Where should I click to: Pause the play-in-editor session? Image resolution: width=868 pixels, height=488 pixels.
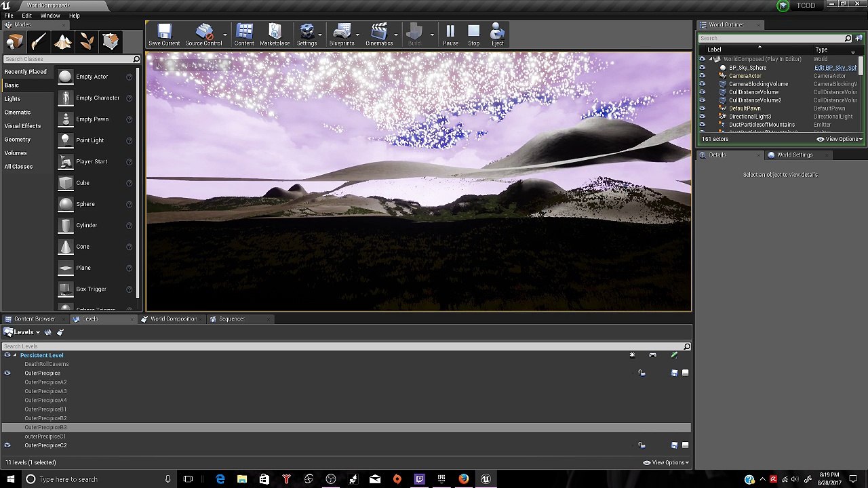450,35
